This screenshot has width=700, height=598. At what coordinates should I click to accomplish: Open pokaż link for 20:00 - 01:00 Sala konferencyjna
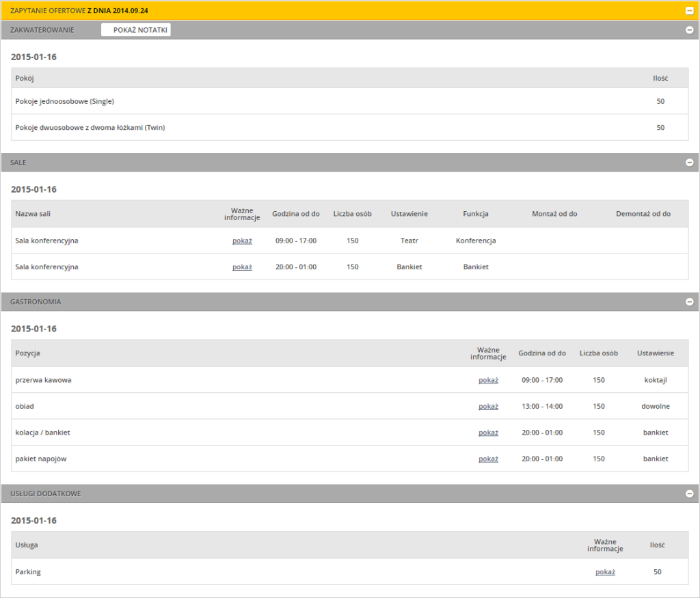[x=242, y=267]
